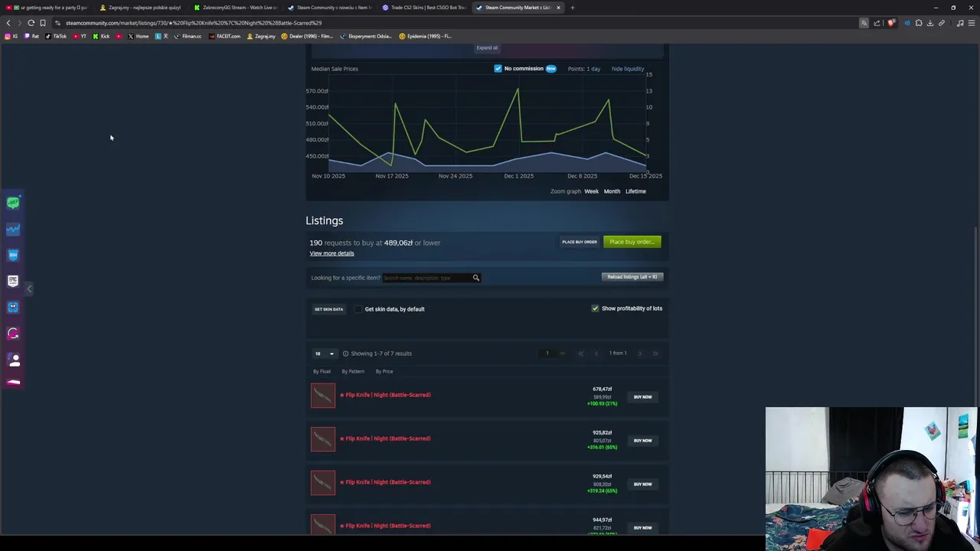
Task: Open thumbnail of the 678,47zł Flip Knife
Action: [x=323, y=396]
